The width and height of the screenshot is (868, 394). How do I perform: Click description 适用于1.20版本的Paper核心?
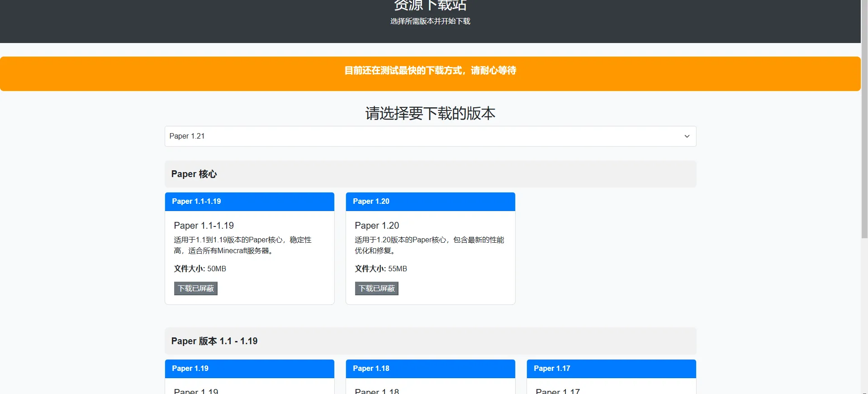pyautogui.click(x=429, y=245)
